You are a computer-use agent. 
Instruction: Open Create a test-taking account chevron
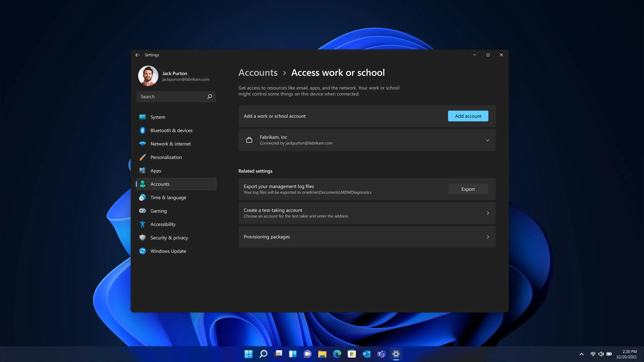coord(488,213)
